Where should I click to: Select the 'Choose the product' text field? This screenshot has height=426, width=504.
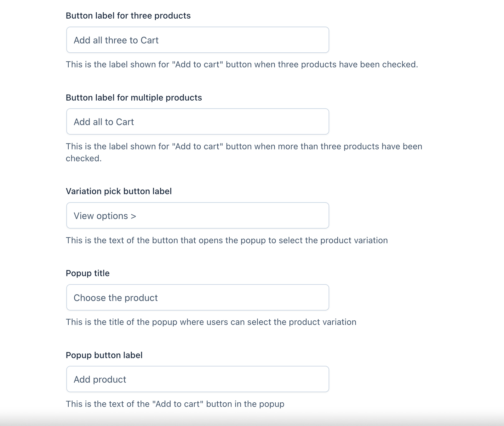pos(198,298)
